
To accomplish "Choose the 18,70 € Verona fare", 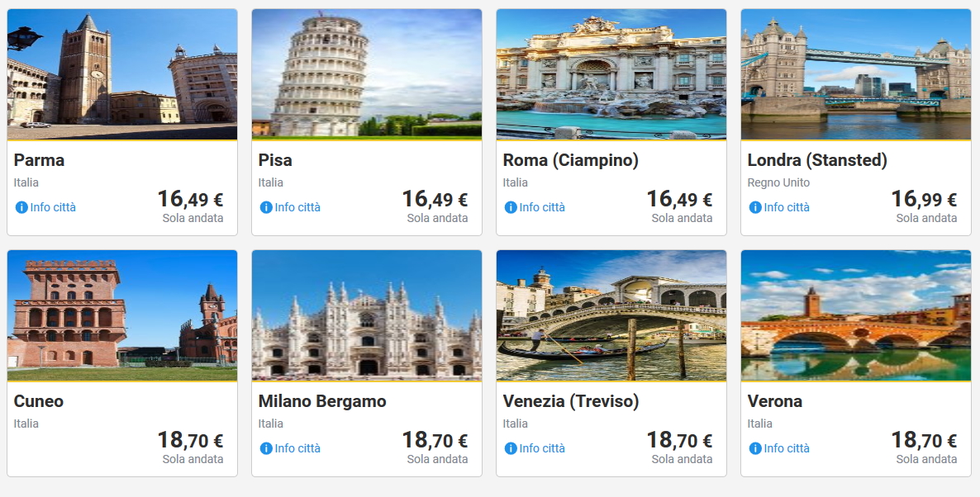I will [x=924, y=440].
